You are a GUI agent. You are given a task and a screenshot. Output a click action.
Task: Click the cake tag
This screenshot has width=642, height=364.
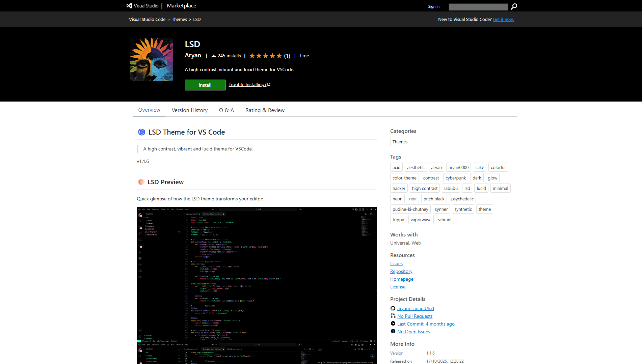pyautogui.click(x=480, y=167)
